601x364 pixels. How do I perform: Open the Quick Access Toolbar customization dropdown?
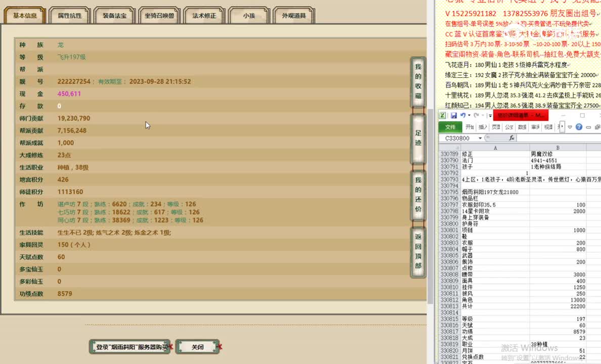coord(490,115)
